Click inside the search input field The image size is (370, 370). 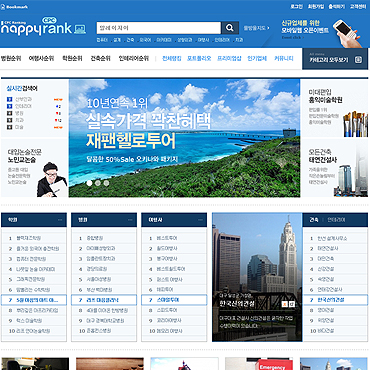point(159,28)
